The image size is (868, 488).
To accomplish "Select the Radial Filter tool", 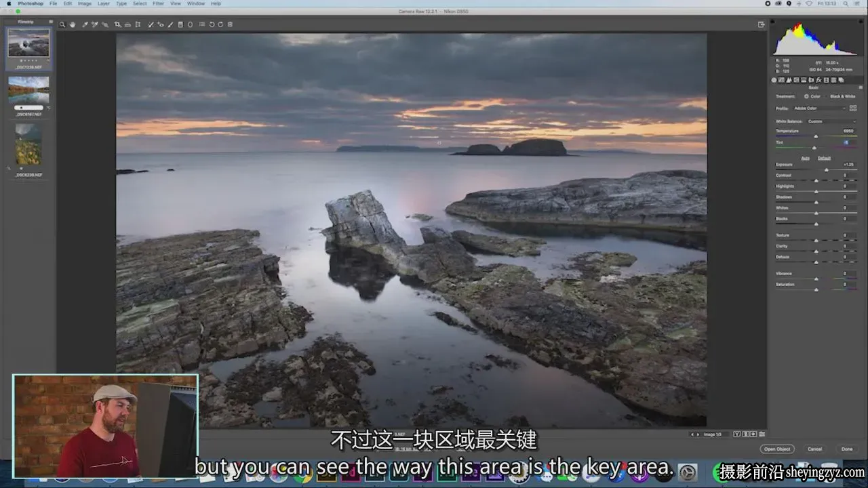I will (190, 24).
